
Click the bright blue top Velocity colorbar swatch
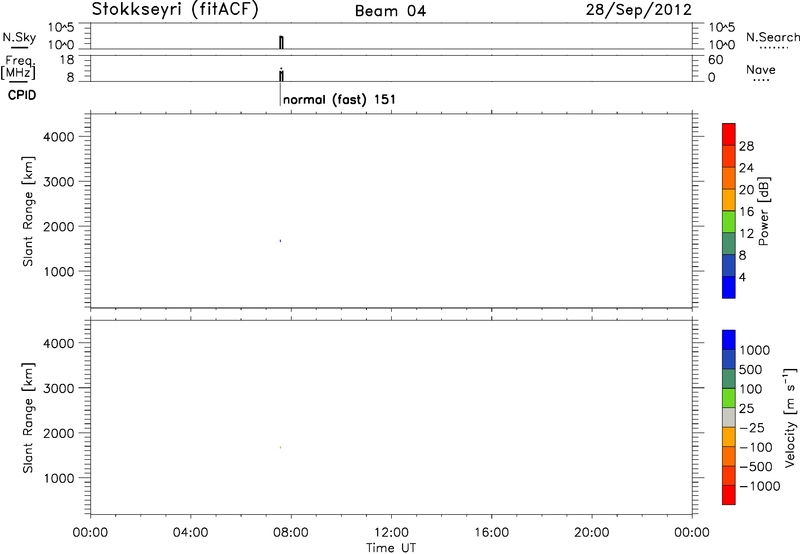(729, 340)
